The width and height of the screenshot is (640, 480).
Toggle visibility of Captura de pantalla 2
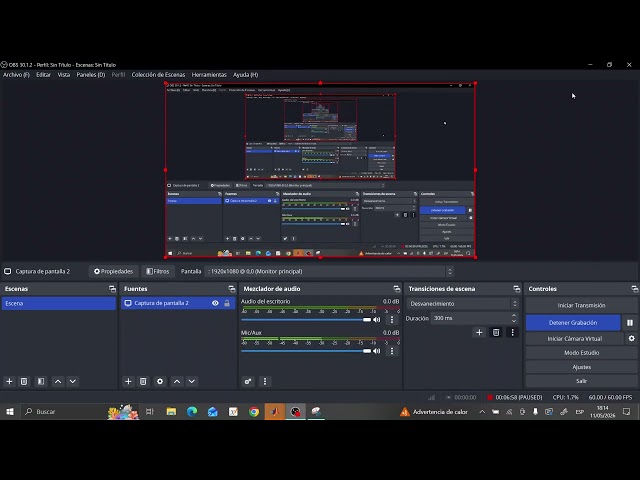215,303
